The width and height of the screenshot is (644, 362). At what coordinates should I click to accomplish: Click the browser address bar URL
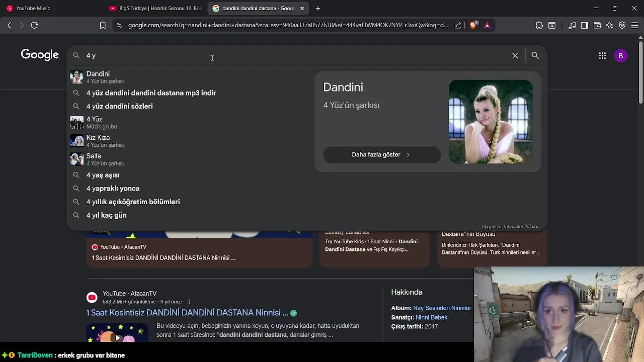pos(288,25)
